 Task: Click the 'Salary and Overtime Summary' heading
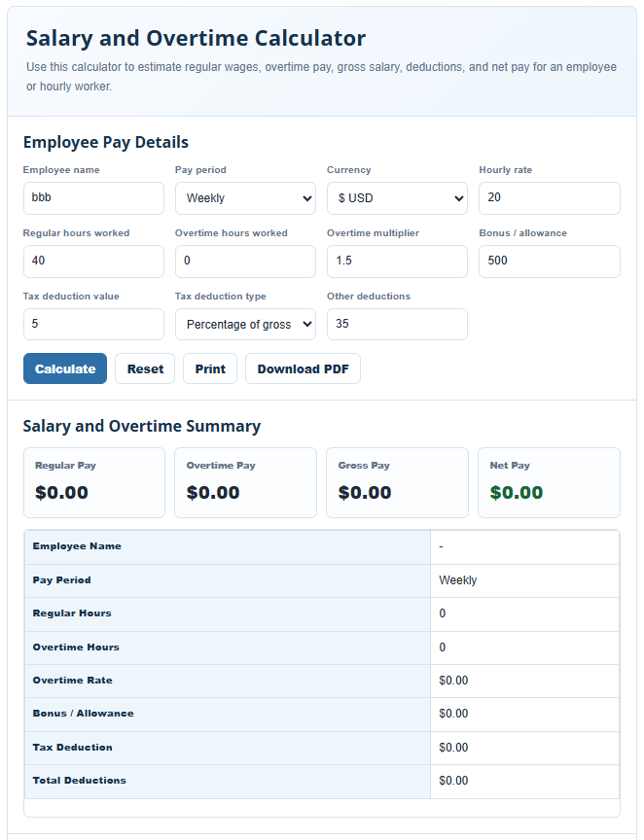click(x=142, y=426)
